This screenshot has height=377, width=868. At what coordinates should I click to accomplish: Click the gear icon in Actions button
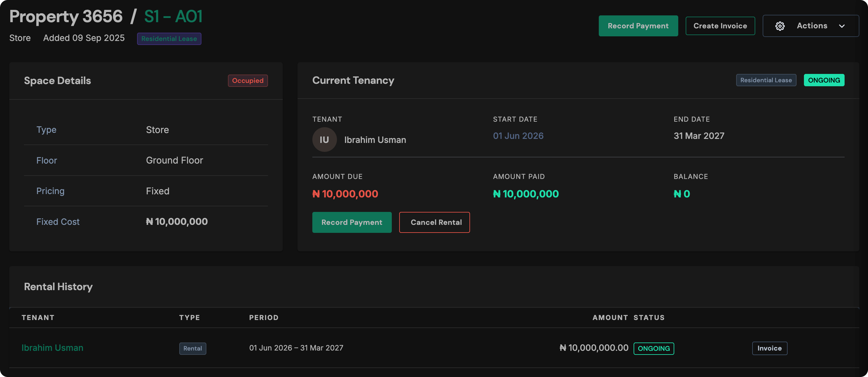click(x=780, y=26)
